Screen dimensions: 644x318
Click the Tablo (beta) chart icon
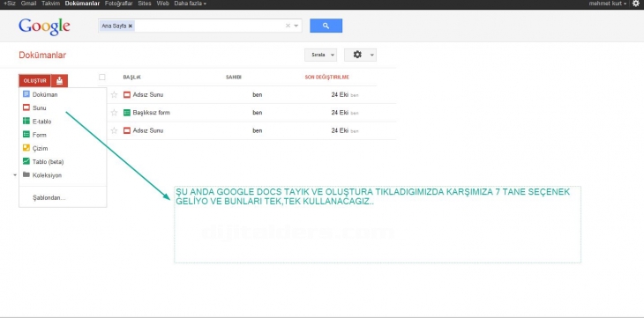coord(26,161)
